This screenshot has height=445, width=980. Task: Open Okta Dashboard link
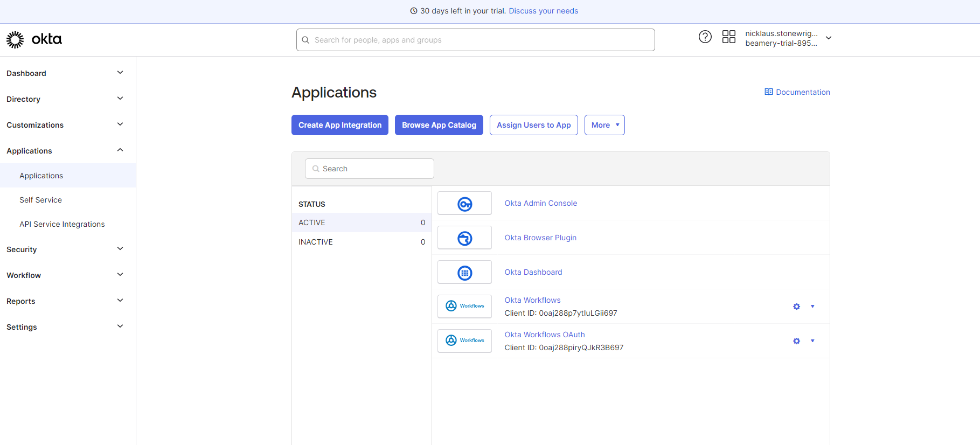[x=533, y=272]
